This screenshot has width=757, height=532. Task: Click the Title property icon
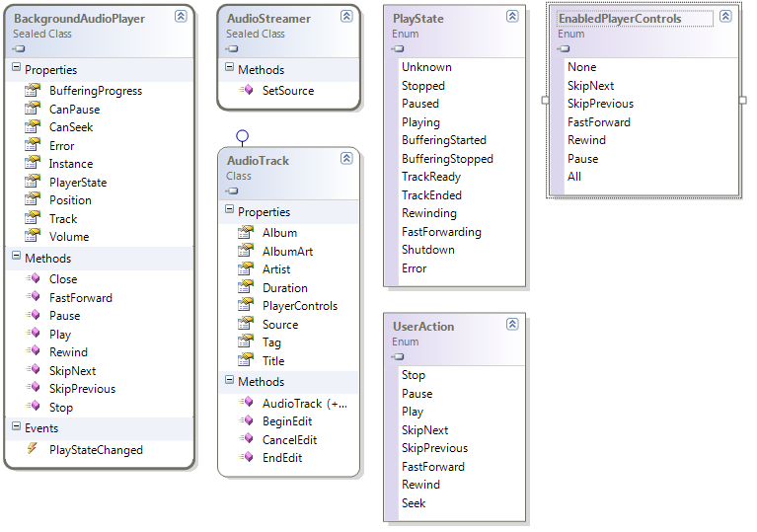click(x=246, y=360)
